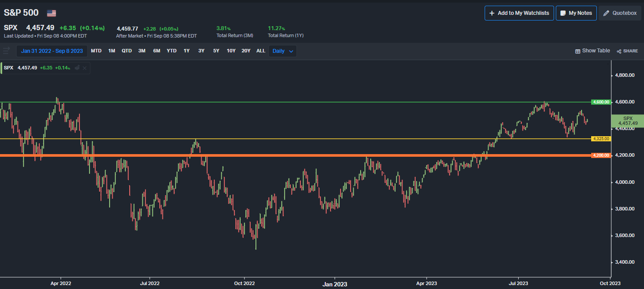Open the My Notes button
Image resolution: width=644 pixels, height=289 pixels.
click(576, 13)
